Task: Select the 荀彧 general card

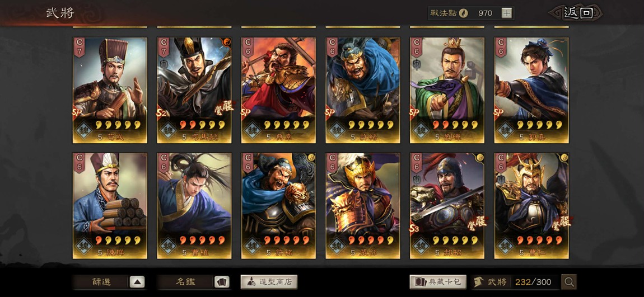Action: click(x=110, y=90)
